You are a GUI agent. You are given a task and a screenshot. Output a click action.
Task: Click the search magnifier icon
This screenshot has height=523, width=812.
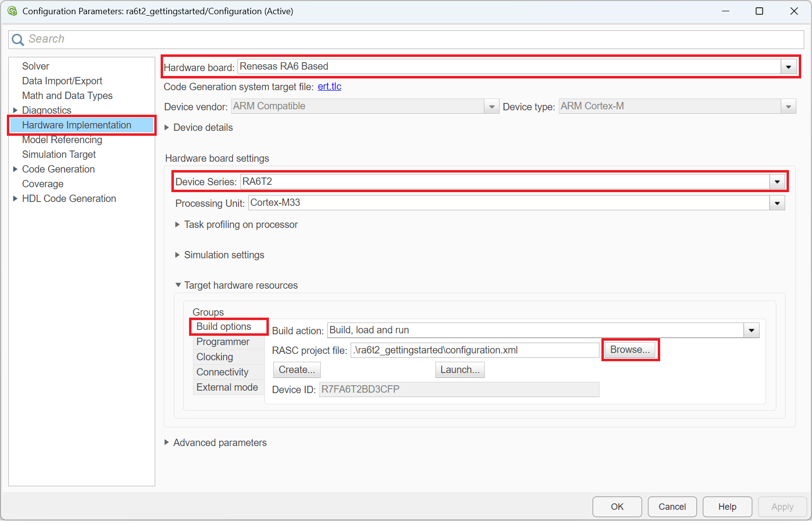[18, 40]
